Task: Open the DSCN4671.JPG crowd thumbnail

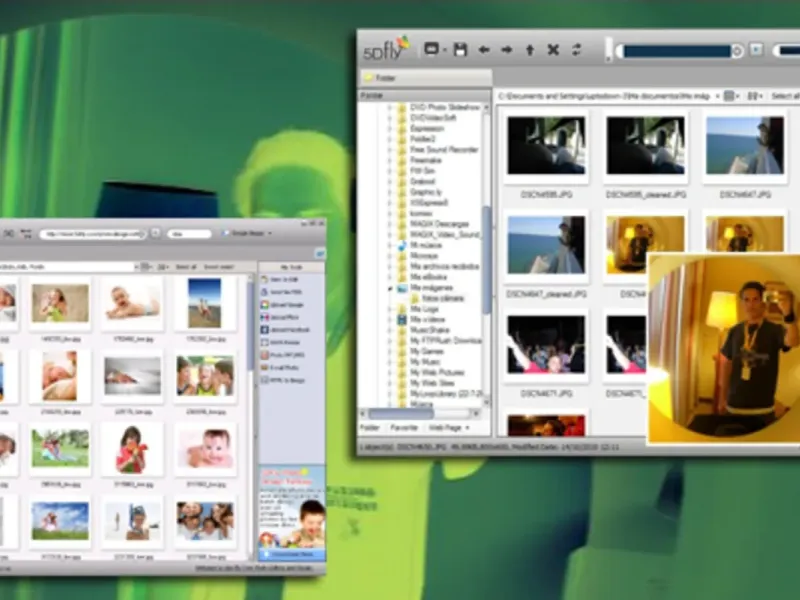Action: 546,344
